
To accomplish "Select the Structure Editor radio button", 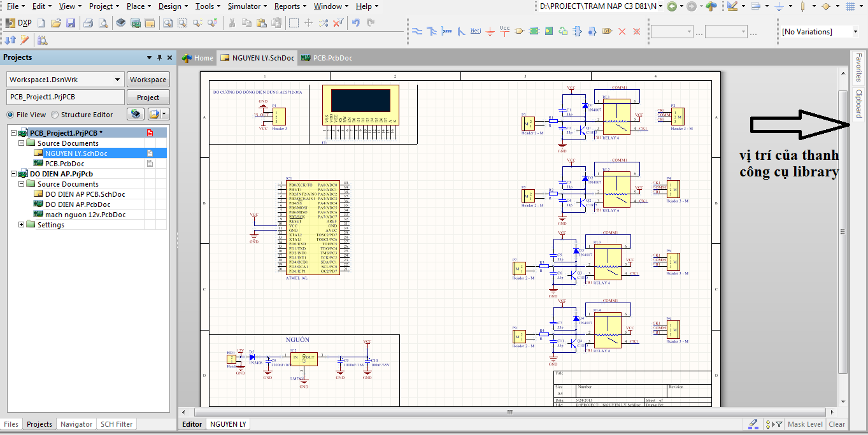I will pyautogui.click(x=55, y=115).
